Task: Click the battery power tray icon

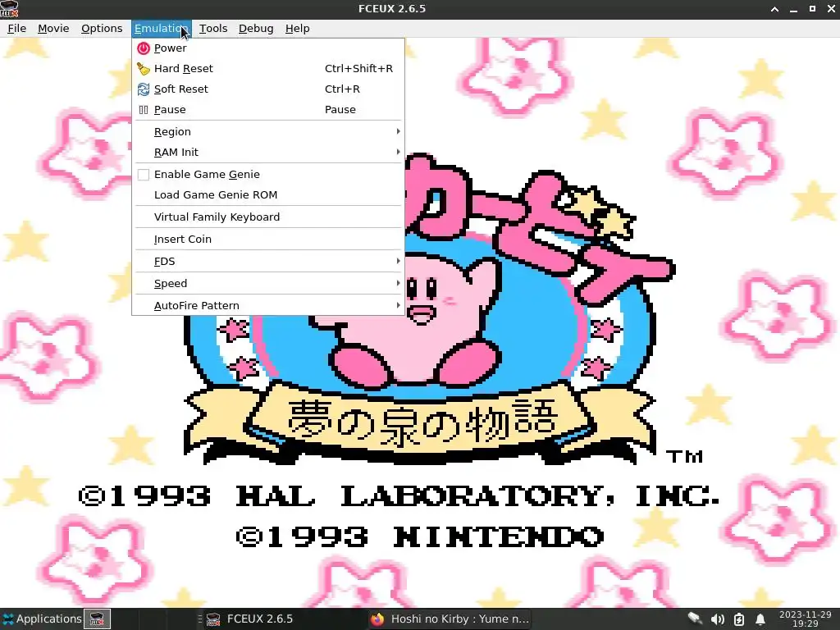Action: point(739,619)
